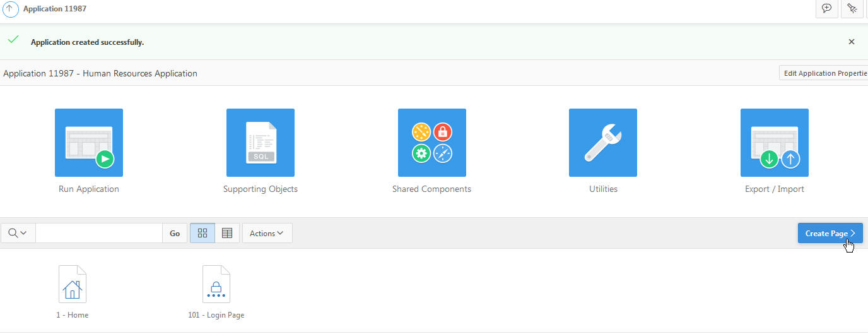The width and height of the screenshot is (868, 334).
Task: Expand the search column selector dropdown
Action: (x=18, y=233)
